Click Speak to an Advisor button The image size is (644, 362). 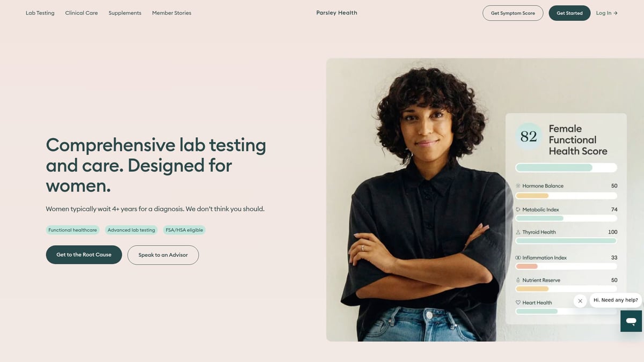point(163,255)
